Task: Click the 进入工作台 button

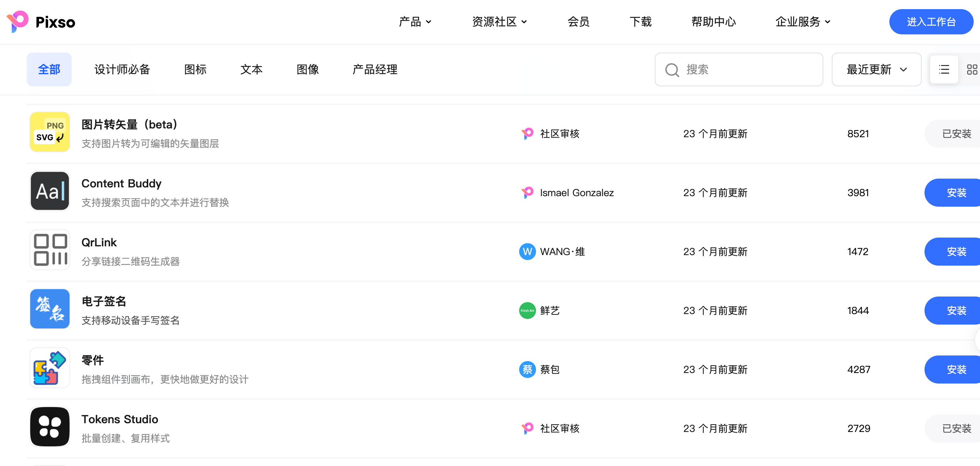Action: point(931,22)
